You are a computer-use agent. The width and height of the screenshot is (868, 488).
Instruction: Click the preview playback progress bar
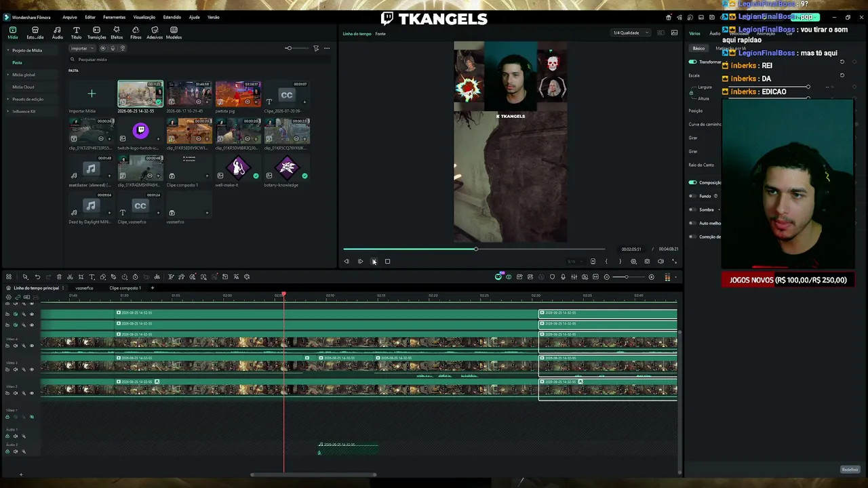[x=473, y=249]
